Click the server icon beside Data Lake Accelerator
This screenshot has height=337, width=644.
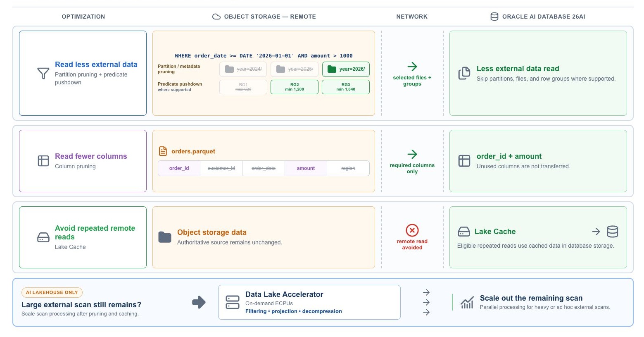pyautogui.click(x=233, y=302)
